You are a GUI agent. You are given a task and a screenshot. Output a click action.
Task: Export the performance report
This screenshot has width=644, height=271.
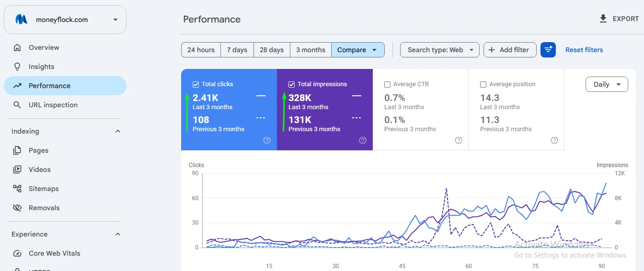[619, 19]
